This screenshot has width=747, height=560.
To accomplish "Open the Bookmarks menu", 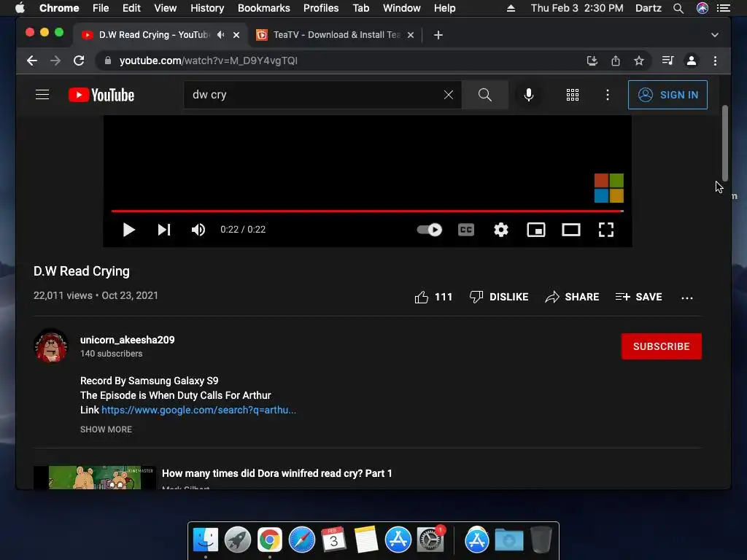I will [264, 8].
